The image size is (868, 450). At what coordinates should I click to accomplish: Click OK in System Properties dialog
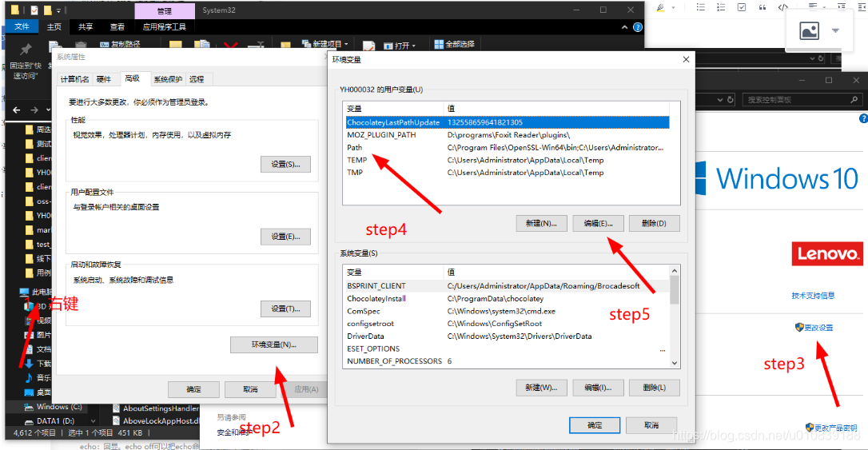[193, 389]
